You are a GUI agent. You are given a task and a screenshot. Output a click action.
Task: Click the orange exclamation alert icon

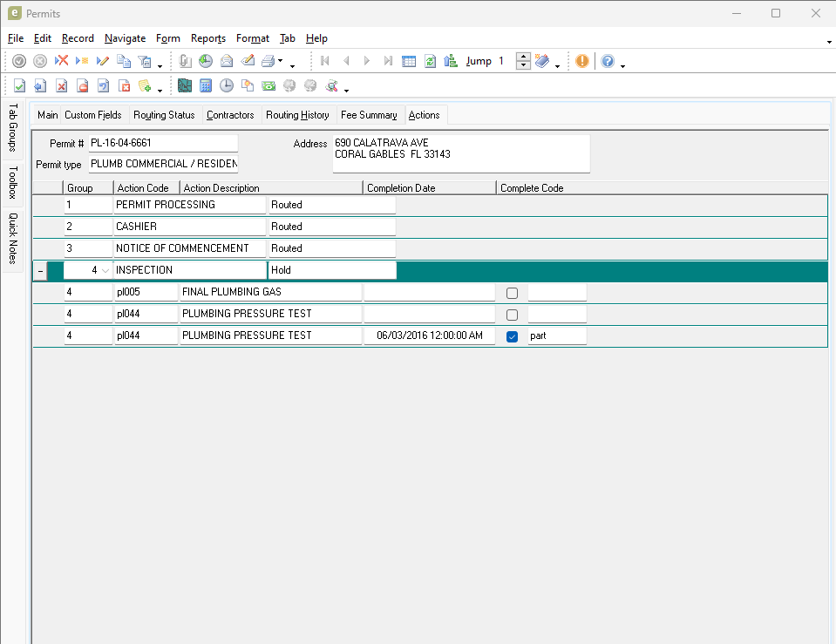point(581,61)
